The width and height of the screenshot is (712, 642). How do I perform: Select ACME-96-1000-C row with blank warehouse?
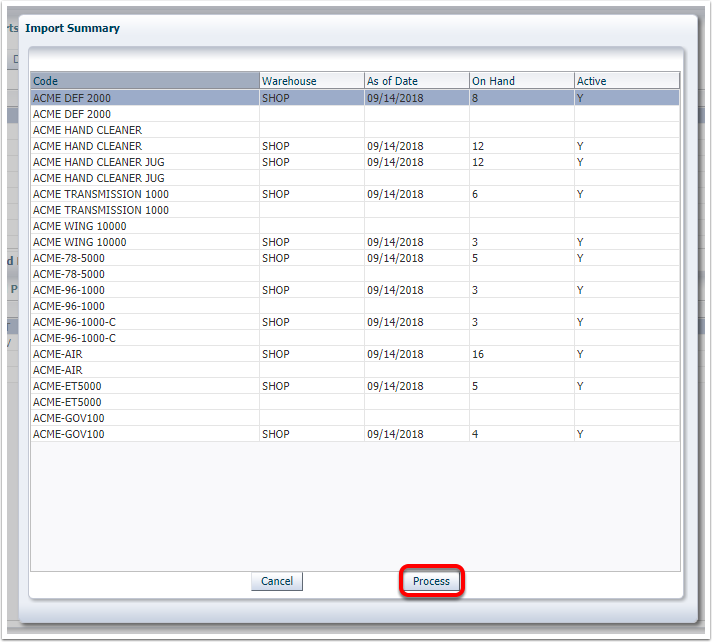click(355, 338)
